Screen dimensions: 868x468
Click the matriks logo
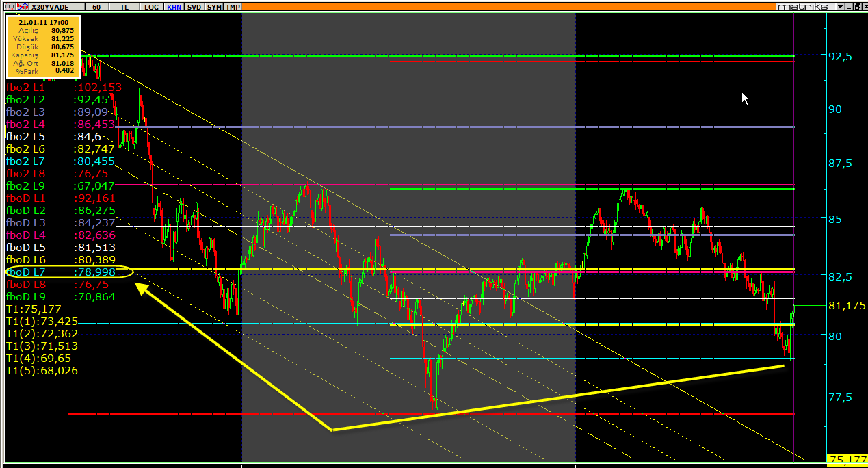802,6
